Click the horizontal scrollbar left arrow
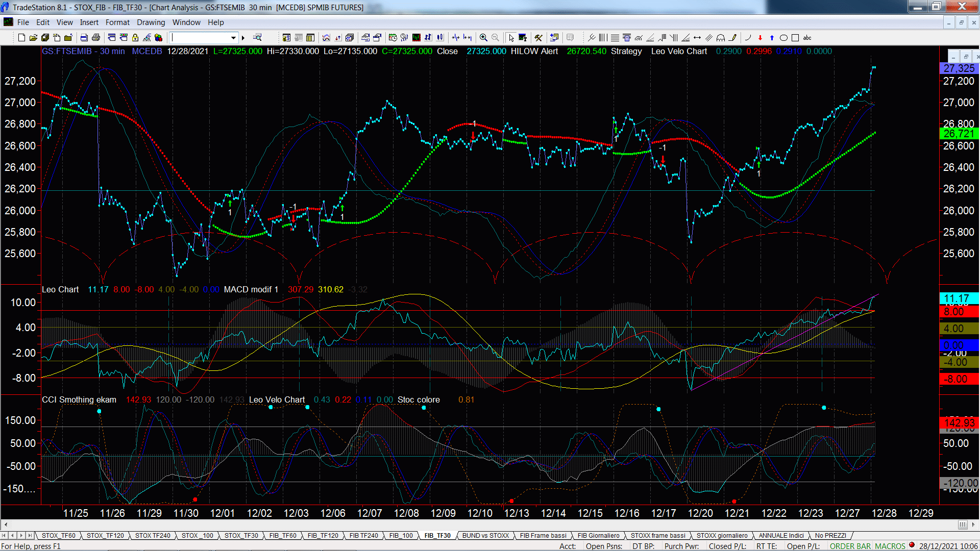This screenshot has height=551, width=980. click(x=5, y=524)
